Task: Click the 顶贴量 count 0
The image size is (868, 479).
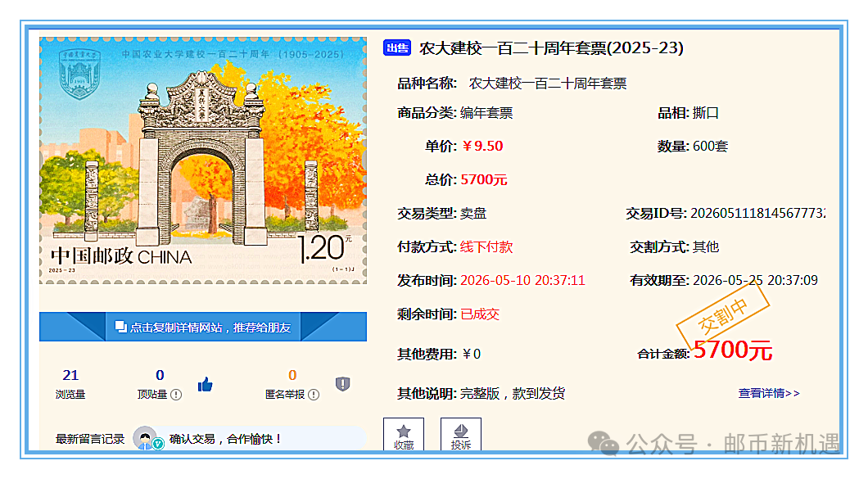Action: pyautogui.click(x=160, y=375)
